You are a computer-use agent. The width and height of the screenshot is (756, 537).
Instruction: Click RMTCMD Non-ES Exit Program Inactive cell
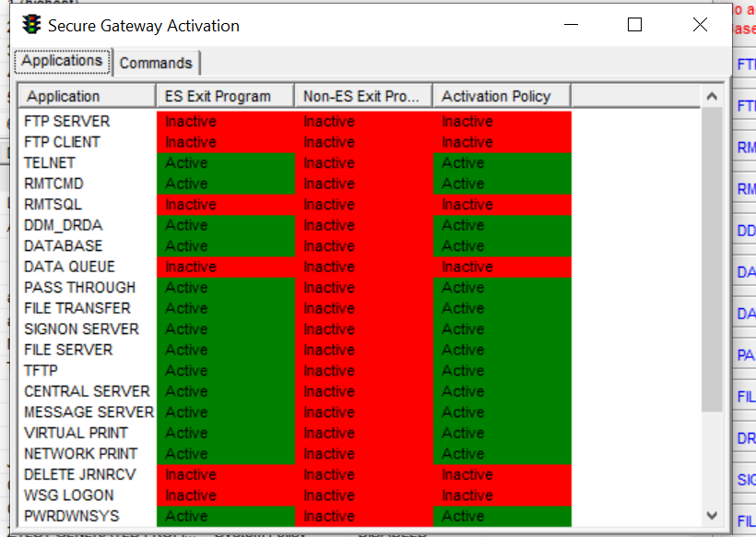click(x=364, y=184)
